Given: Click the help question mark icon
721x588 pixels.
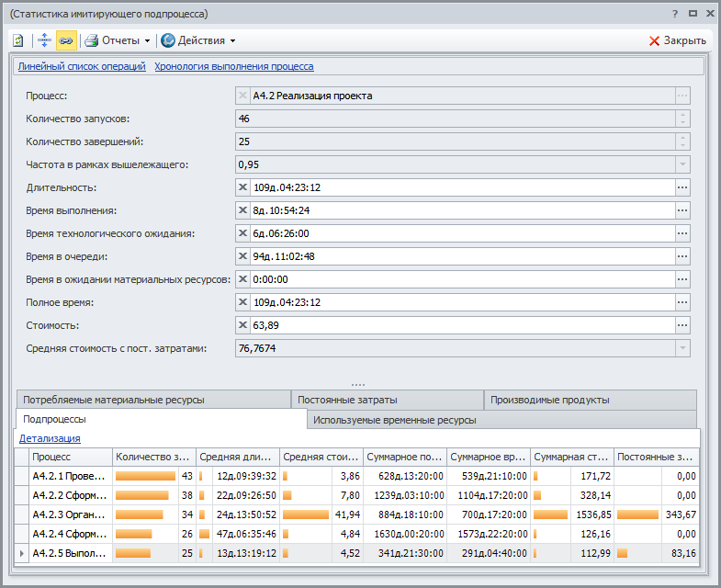Looking at the screenshot, I should (675, 15).
